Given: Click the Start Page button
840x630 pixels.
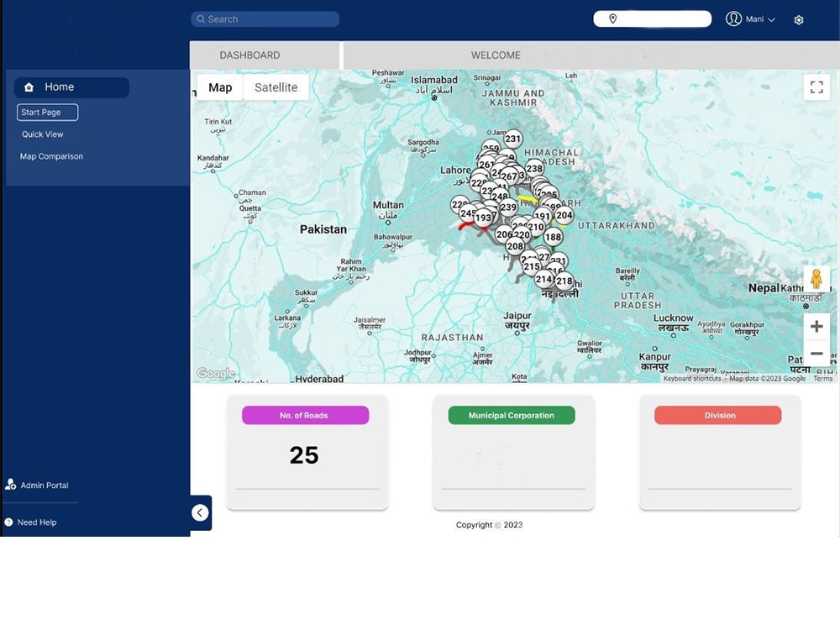Looking at the screenshot, I should [47, 113].
